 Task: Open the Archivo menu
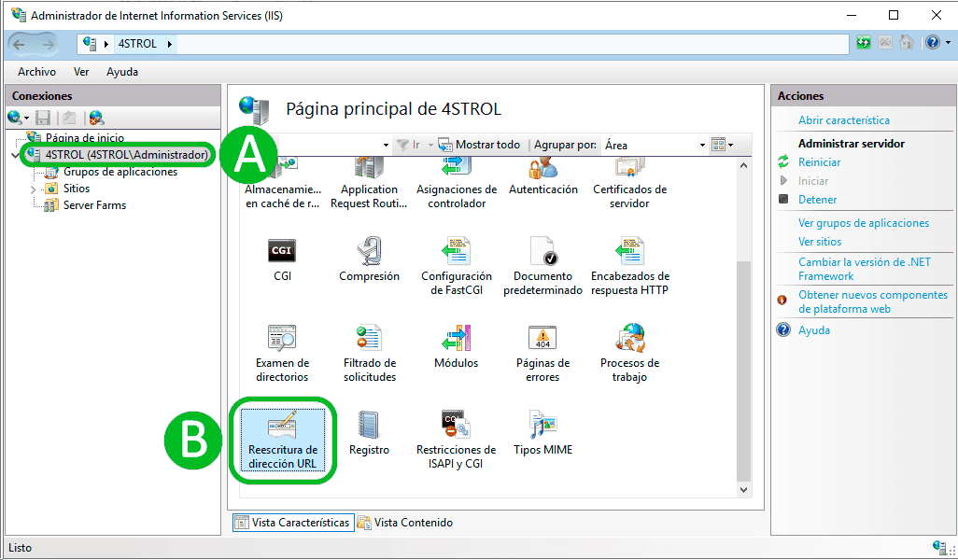click(x=36, y=72)
